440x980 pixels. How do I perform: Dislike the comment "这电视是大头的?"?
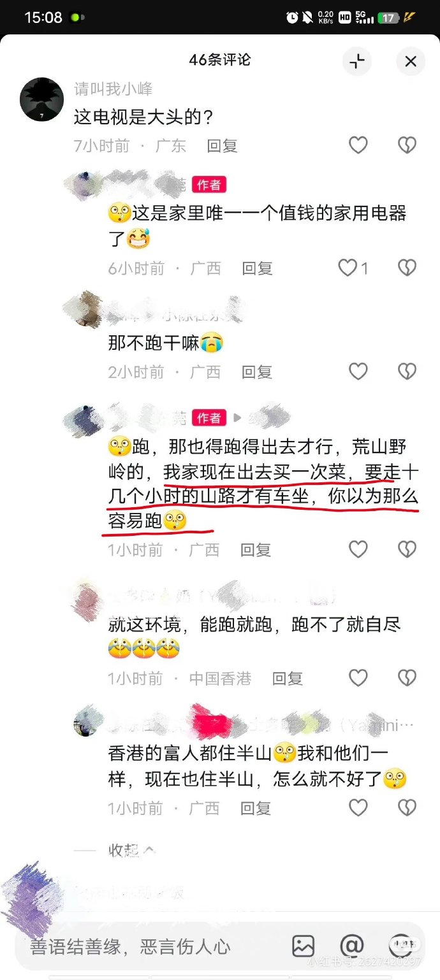(x=407, y=145)
